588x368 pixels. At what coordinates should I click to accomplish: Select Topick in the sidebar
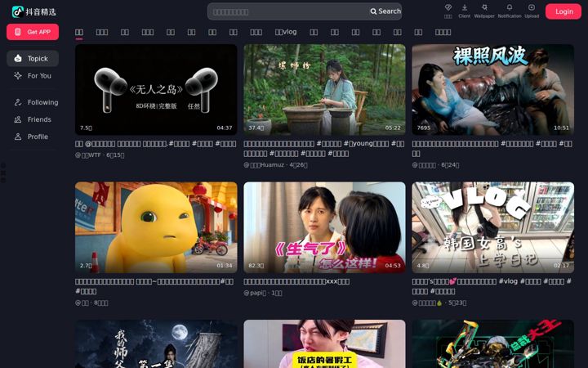tap(33, 59)
